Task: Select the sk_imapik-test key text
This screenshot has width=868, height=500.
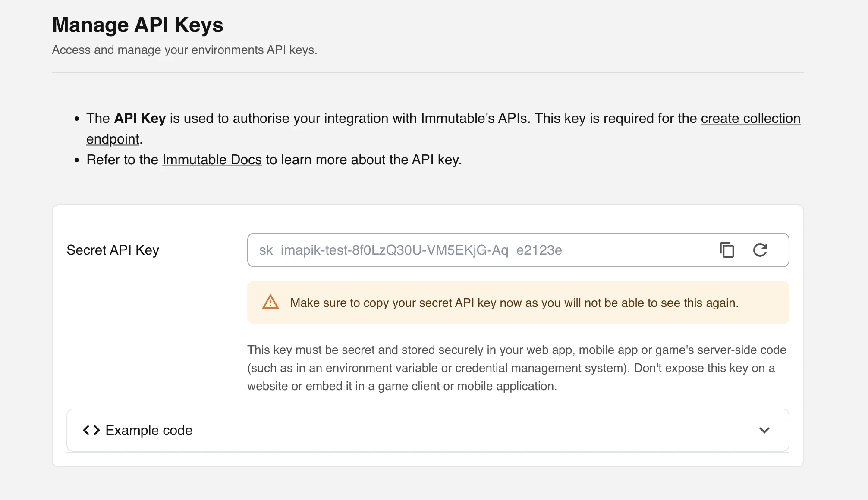Action: 410,250
